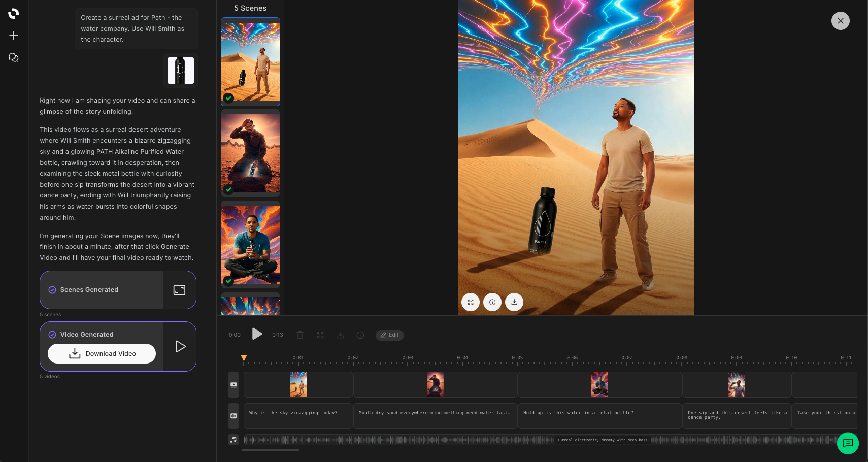The height and width of the screenshot is (462, 868).
Task: Click the Download Video button
Action: [x=102, y=354]
